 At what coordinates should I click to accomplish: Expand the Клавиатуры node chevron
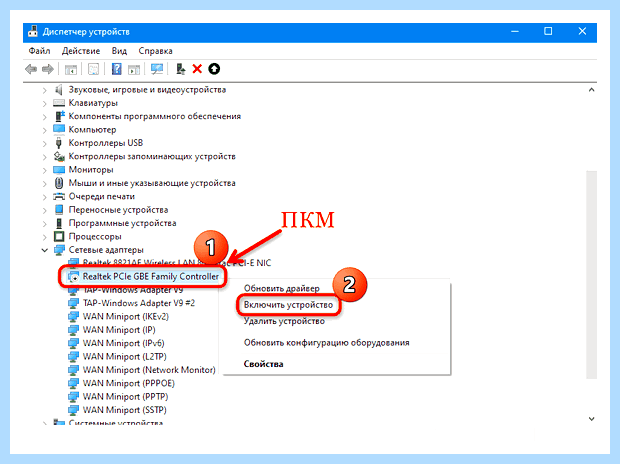tap(45, 104)
